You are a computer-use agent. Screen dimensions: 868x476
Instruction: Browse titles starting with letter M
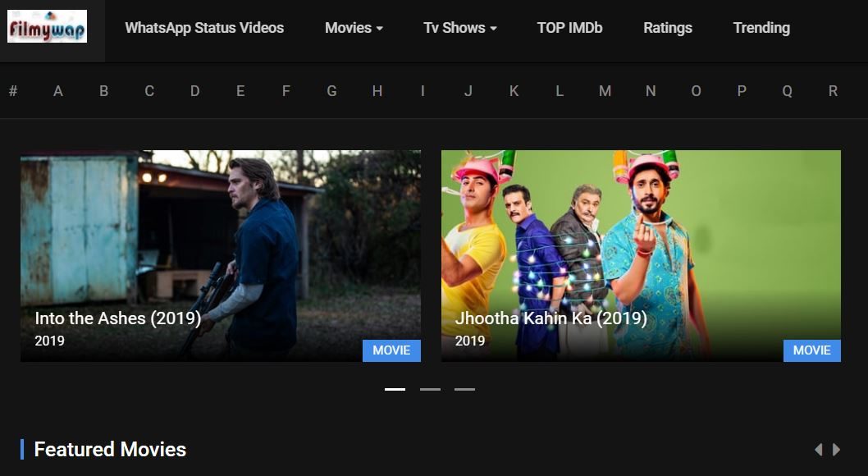point(605,91)
